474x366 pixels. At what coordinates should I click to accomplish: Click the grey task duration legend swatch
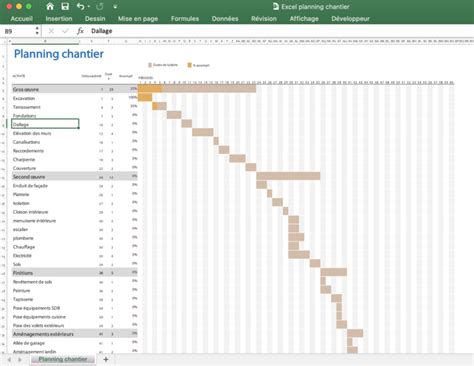pyautogui.click(x=150, y=65)
